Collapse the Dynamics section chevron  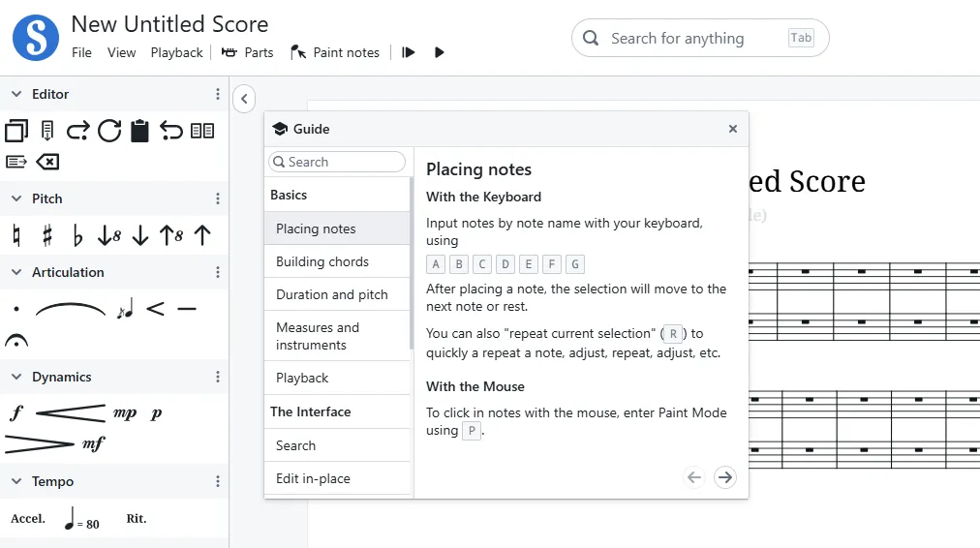point(15,377)
